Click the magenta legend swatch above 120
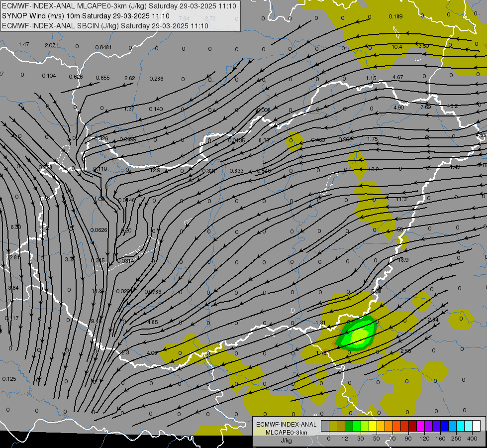This screenshot has width=487, height=448. [420, 426]
